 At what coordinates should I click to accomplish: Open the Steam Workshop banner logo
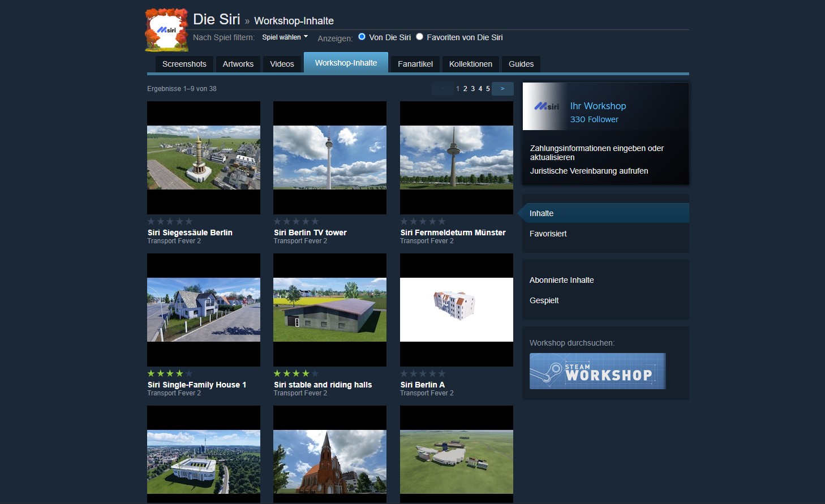click(597, 371)
